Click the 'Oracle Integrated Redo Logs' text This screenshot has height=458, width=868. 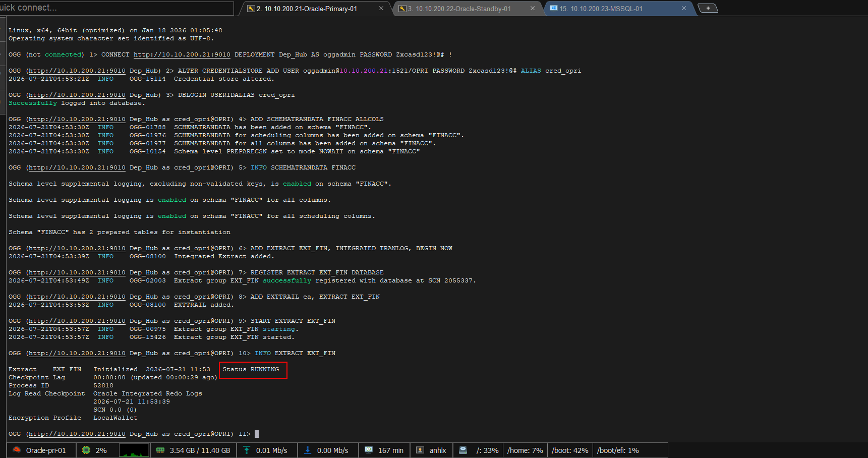pyautogui.click(x=148, y=393)
